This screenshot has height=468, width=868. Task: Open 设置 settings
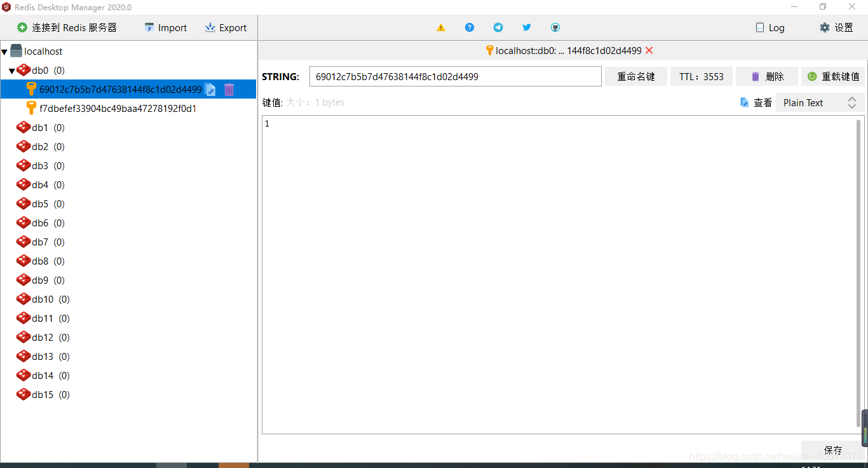[837, 27]
